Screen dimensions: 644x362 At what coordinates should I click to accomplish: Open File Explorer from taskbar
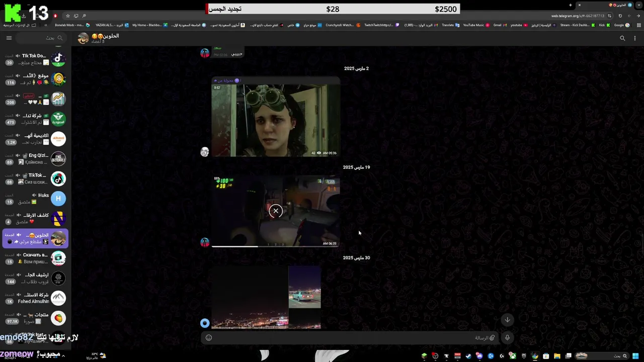tap(557, 356)
